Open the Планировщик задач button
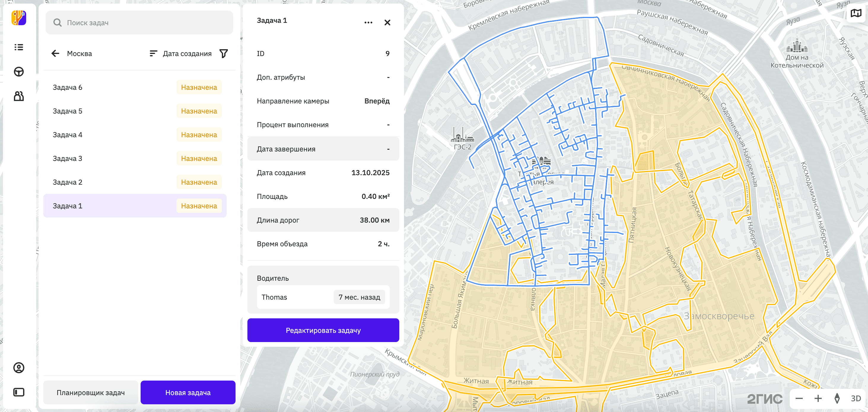This screenshot has width=868, height=412. click(x=91, y=392)
